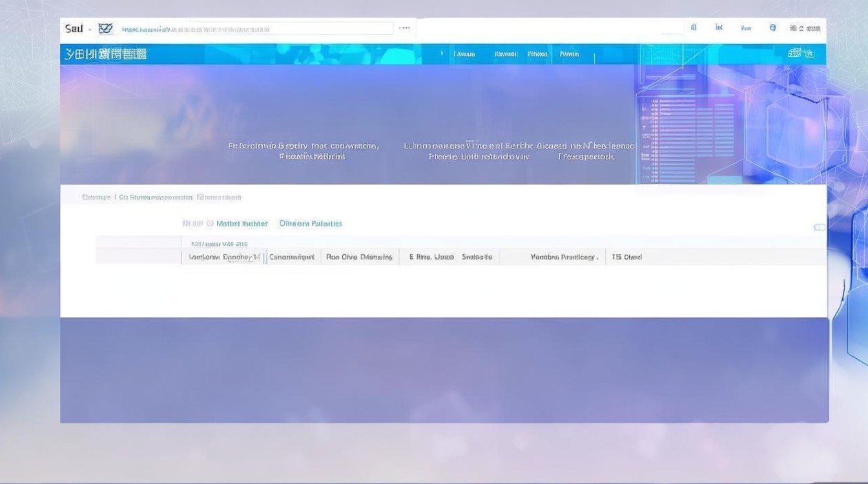
Task: Expand the small dropdown arrow next to Sal
Action: coord(90,29)
